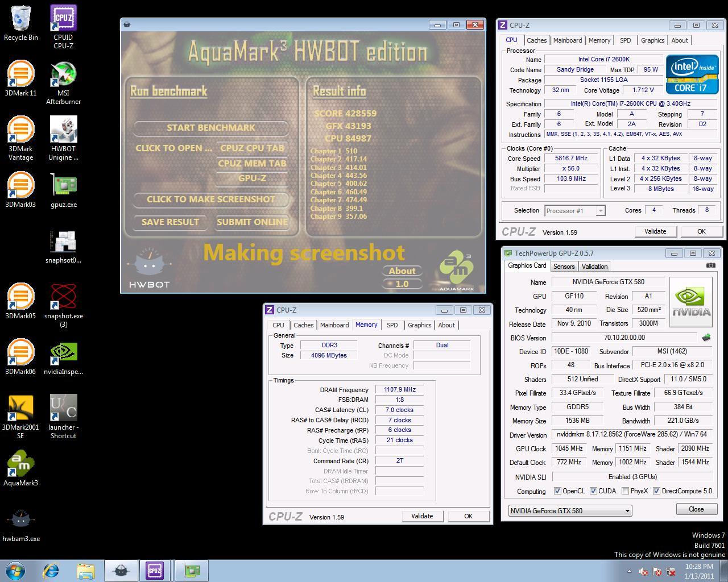Screen dimensions: 728x582
Task: Switch to Memory tab in top CPU-Z
Action: [x=599, y=40]
